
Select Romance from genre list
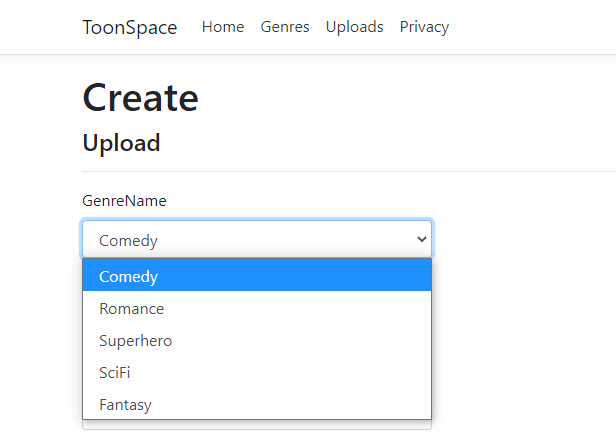click(x=257, y=308)
